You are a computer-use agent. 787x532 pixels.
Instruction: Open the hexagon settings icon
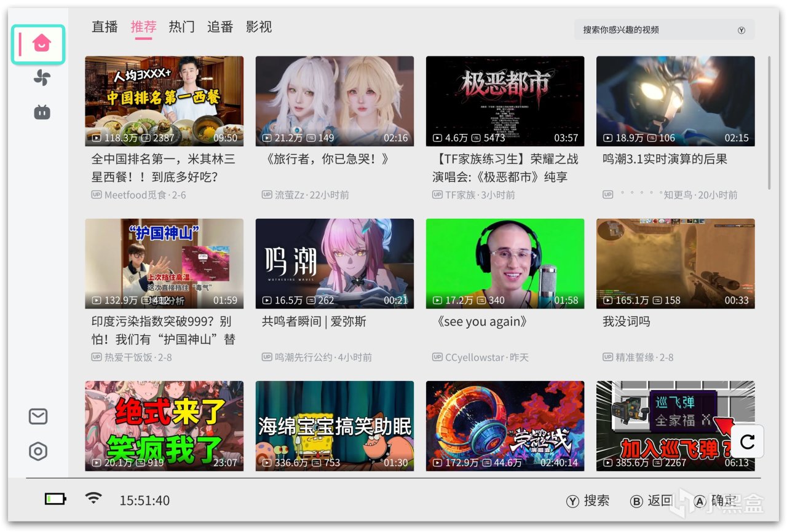(x=38, y=452)
